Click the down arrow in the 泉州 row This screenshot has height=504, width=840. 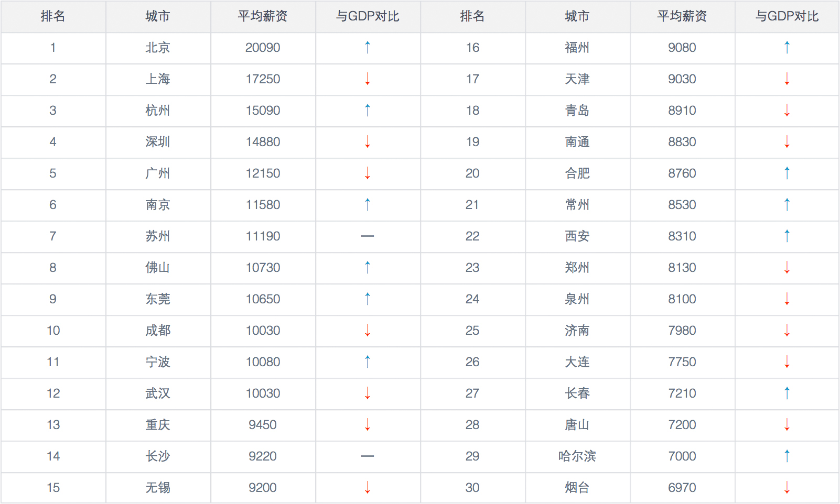tap(787, 299)
